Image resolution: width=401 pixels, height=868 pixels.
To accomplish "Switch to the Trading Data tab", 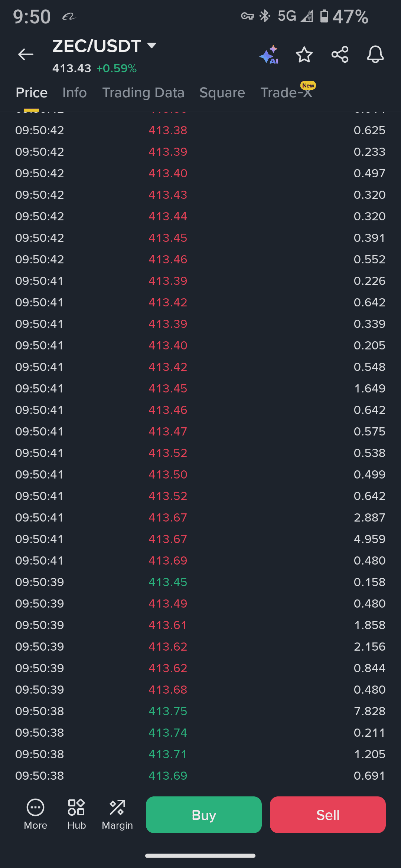I will (143, 93).
